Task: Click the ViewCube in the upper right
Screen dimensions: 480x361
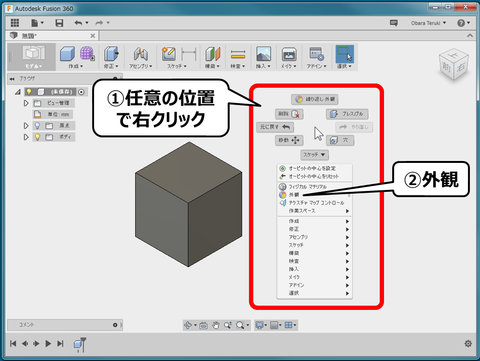Action: pyautogui.click(x=453, y=64)
